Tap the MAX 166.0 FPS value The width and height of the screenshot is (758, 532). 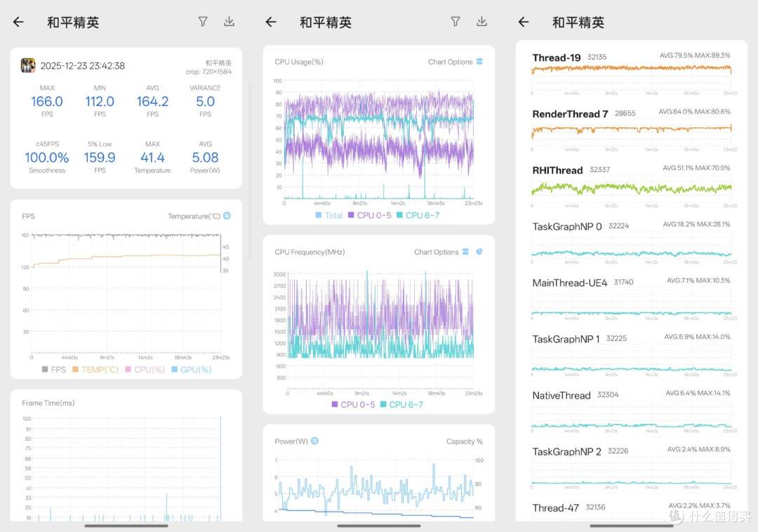[47, 101]
